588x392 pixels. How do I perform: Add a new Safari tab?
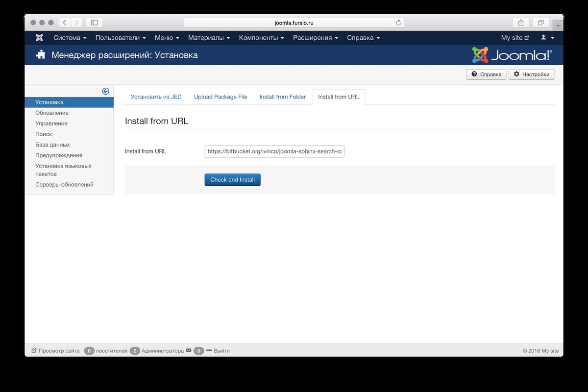[558, 25]
